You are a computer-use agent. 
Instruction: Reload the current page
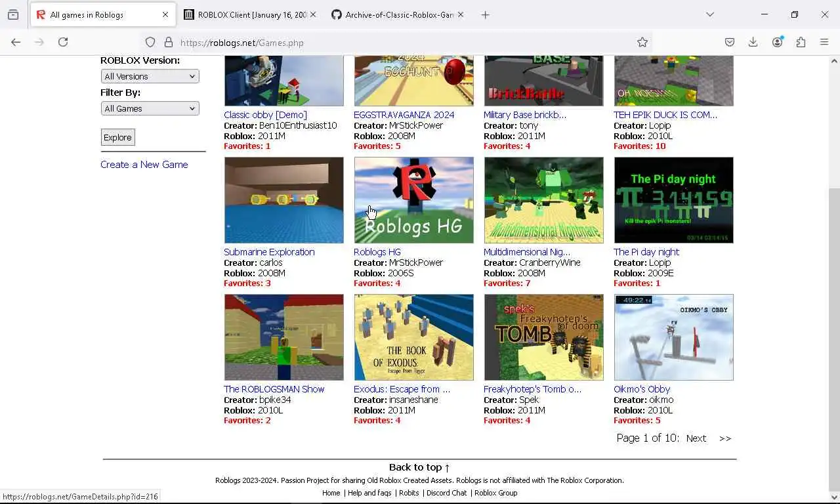click(63, 42)
